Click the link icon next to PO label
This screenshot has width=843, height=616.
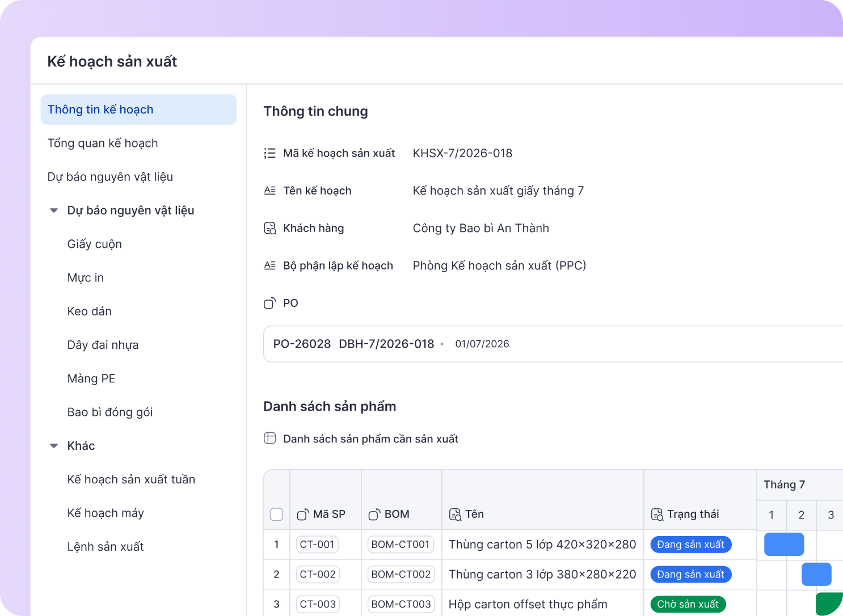pos(270,303)
